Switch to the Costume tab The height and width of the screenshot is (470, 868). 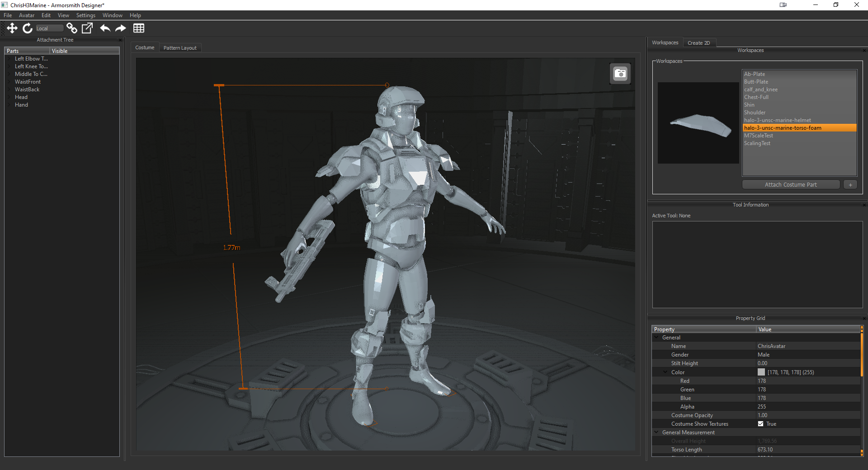pyautogui.click(x=145, y=47)
